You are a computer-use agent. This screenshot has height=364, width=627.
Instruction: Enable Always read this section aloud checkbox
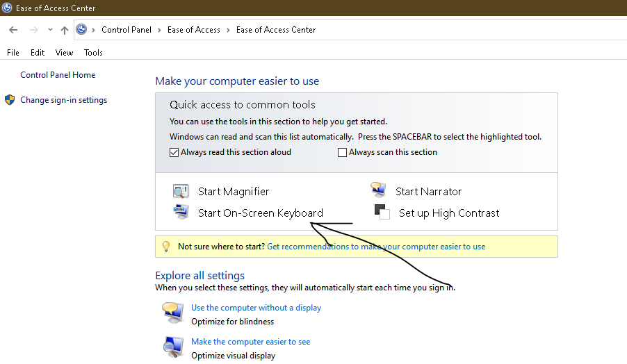pos(174,152)
